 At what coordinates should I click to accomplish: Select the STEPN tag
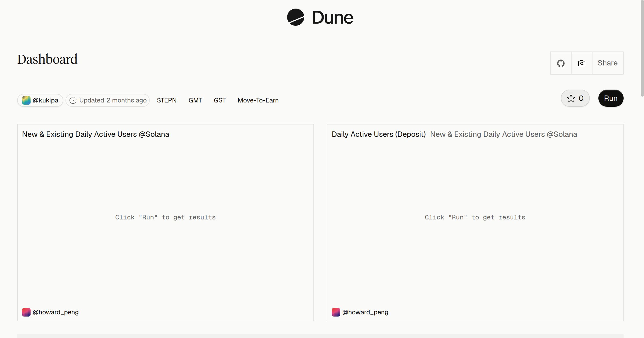click(x=167, y=100)
